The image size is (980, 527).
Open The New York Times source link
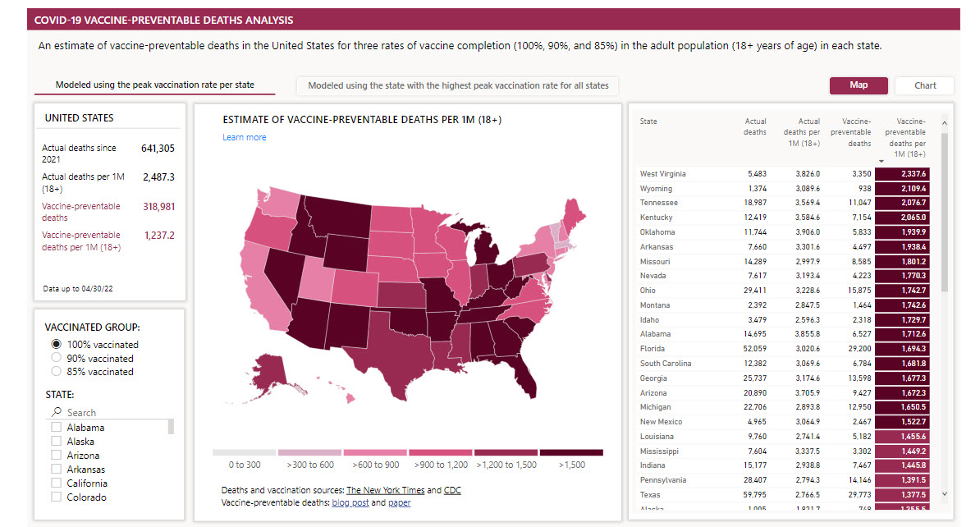click(x=385, y=490)
